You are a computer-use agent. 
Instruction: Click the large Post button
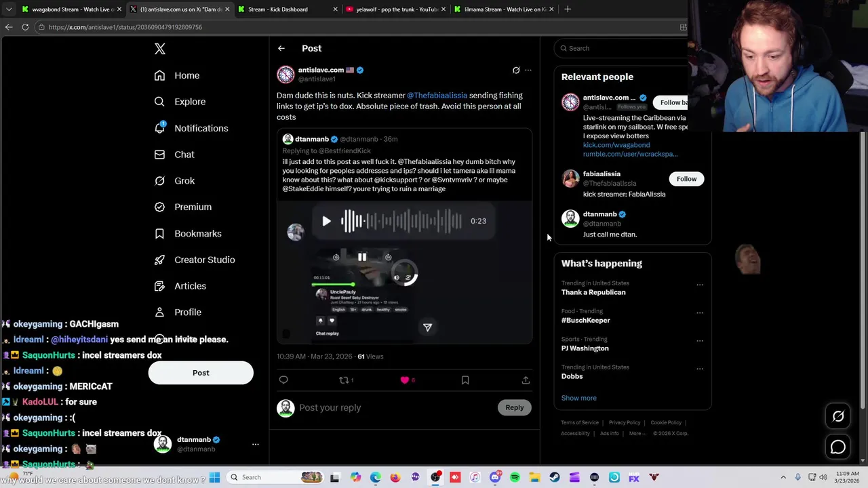[201, 373]
